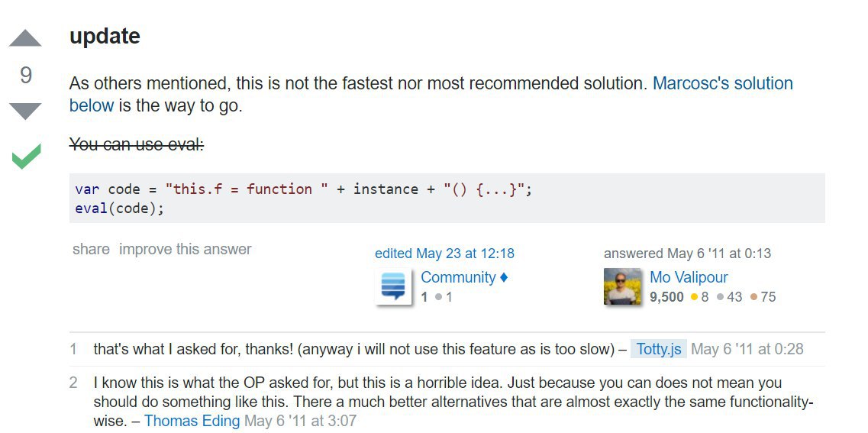Viewport: 868px width, 433px height.
Task: Upvote the answer with the up arrow
Action: 25,38
